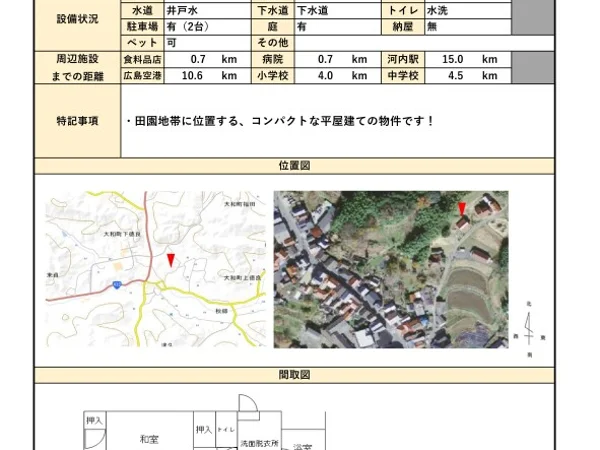Click the door swing symbol atop the floor plan
Image resolution: width=600 pixels, height=450 pixels.
(x=248, y=403)
